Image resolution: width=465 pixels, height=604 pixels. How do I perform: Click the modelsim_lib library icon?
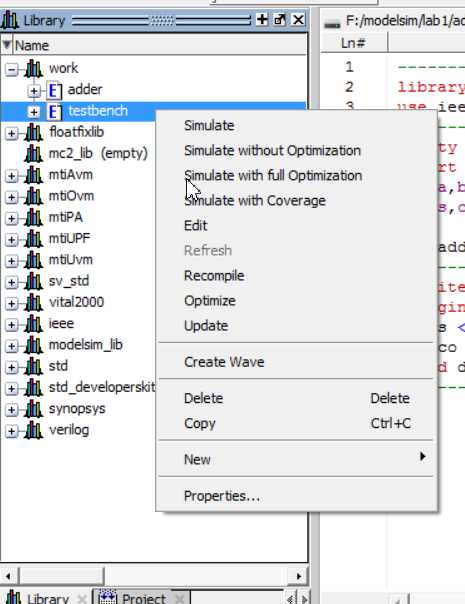click(x=34, y=345)
